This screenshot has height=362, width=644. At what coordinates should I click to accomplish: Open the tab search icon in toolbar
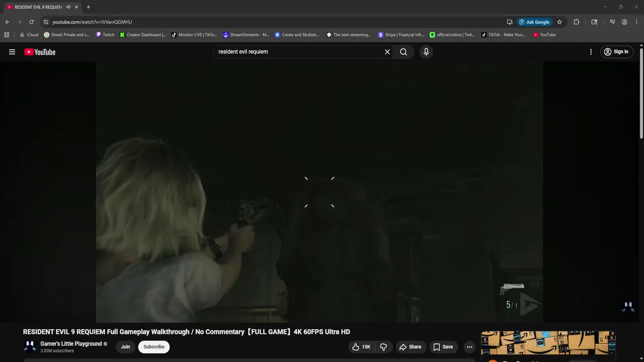point(594,22)
